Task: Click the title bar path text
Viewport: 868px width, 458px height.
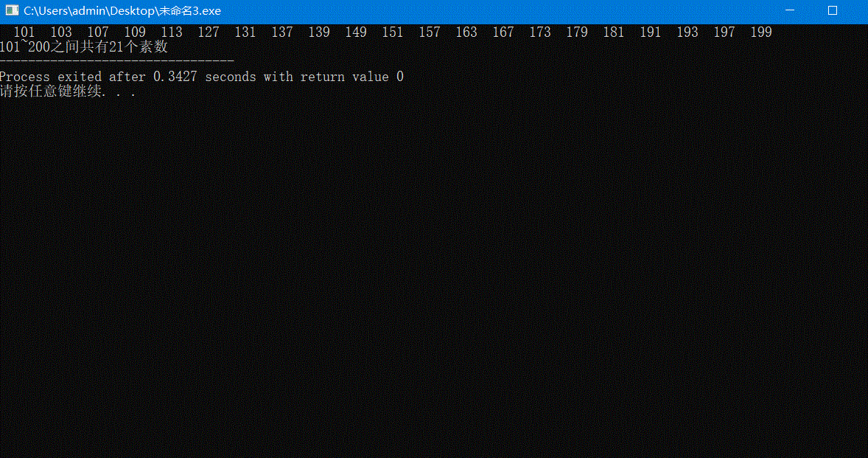Action: 122,10
